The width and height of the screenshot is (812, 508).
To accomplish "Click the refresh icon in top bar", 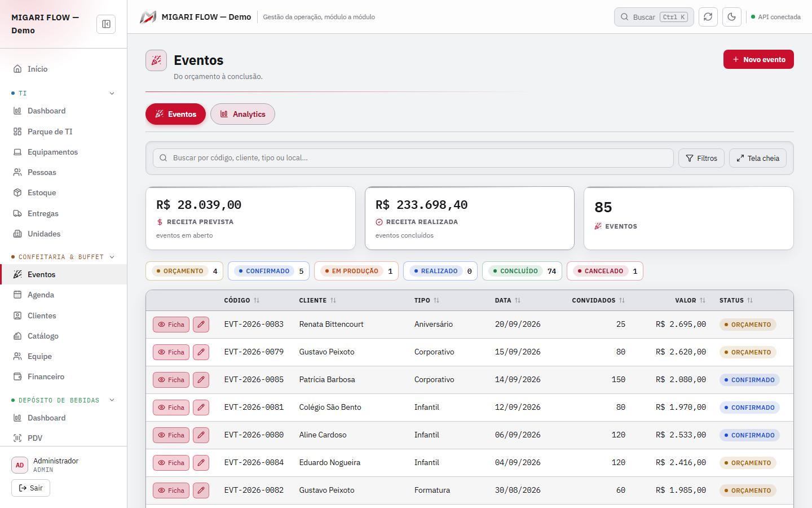I will (x=708, y=17).
